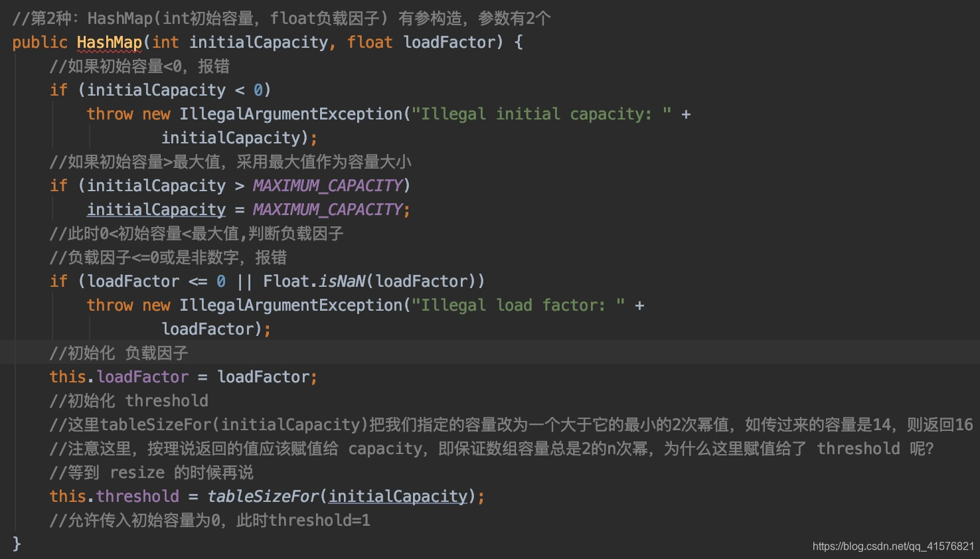This screenshot has height=559, width=980.
Task: Click the 'float' parameter type keyword
Action: pyautogui.click(x=370, y=42)
